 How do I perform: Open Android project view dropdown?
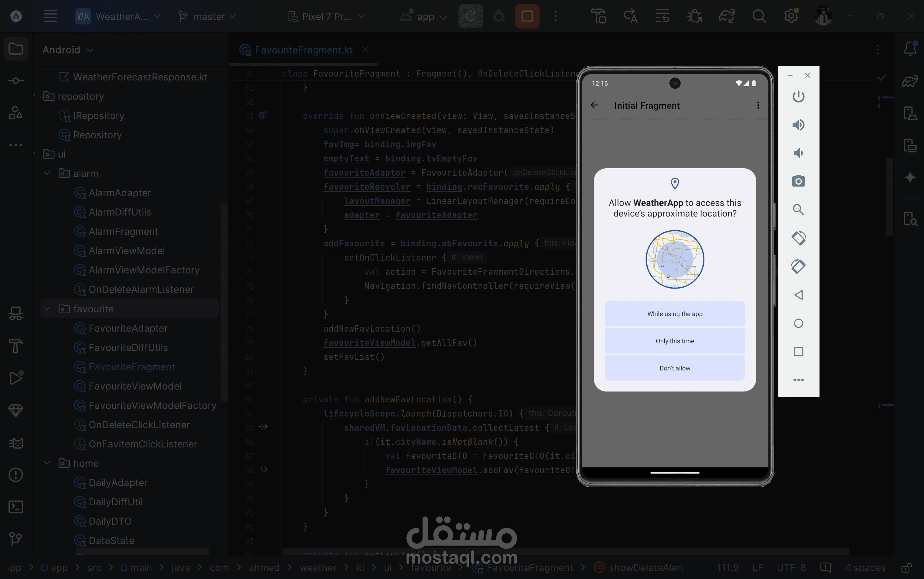68,50
